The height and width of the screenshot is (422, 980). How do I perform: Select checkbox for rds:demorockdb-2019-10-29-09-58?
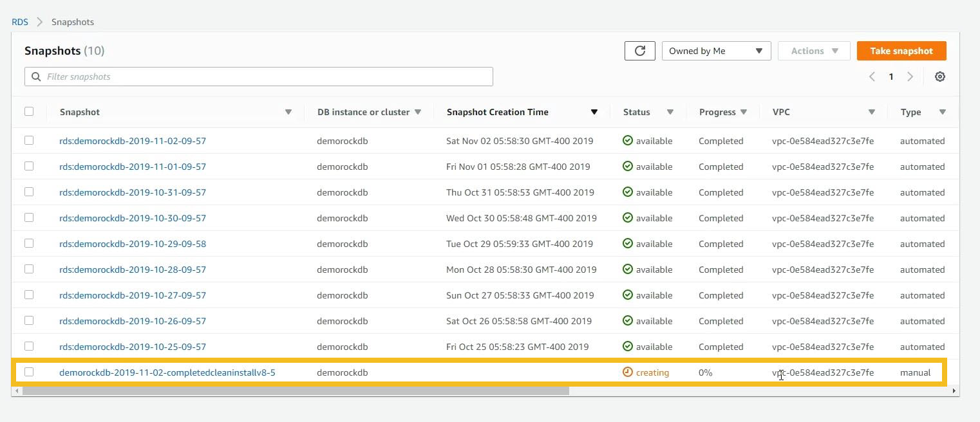[29, 243]
